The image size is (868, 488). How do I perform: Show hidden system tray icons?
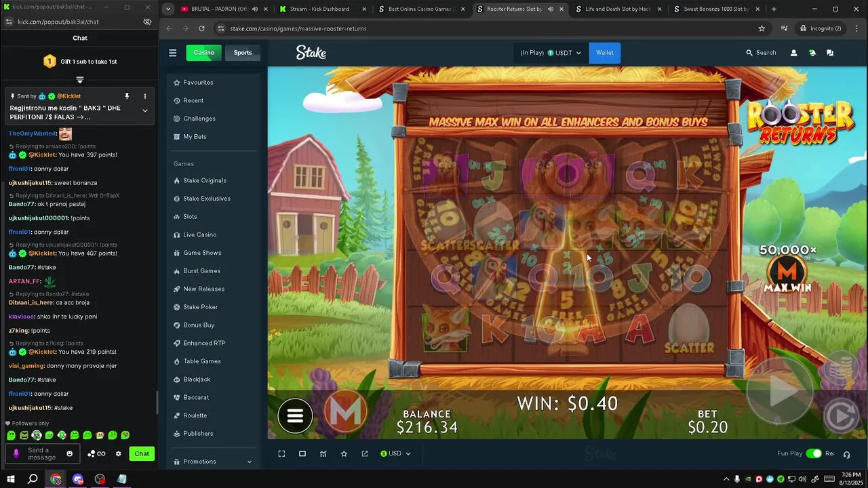tap(726, 479)
